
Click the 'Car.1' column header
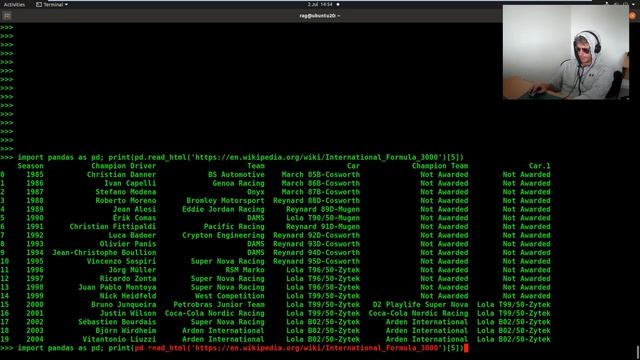(x=540, y=166)
